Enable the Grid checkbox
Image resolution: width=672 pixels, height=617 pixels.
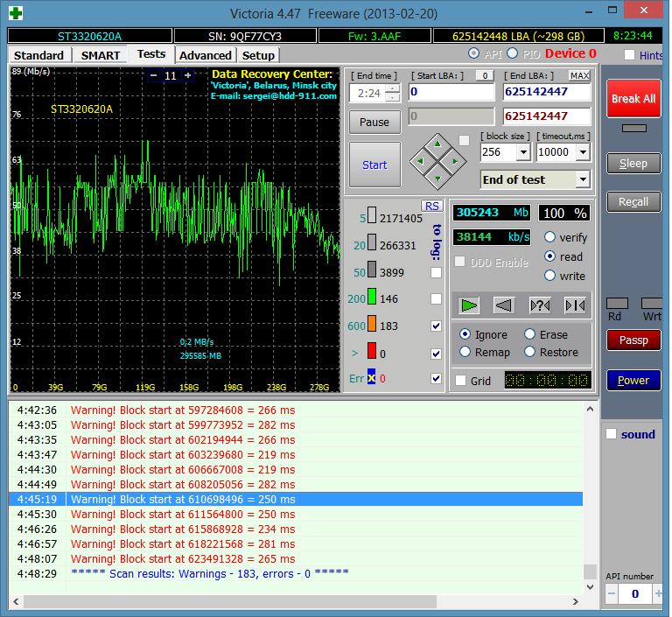tap(461, 381)
